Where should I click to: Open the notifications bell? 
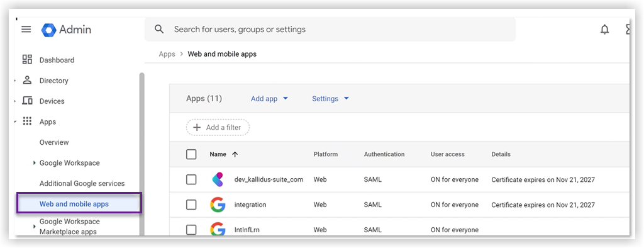[x=604, y=30]
